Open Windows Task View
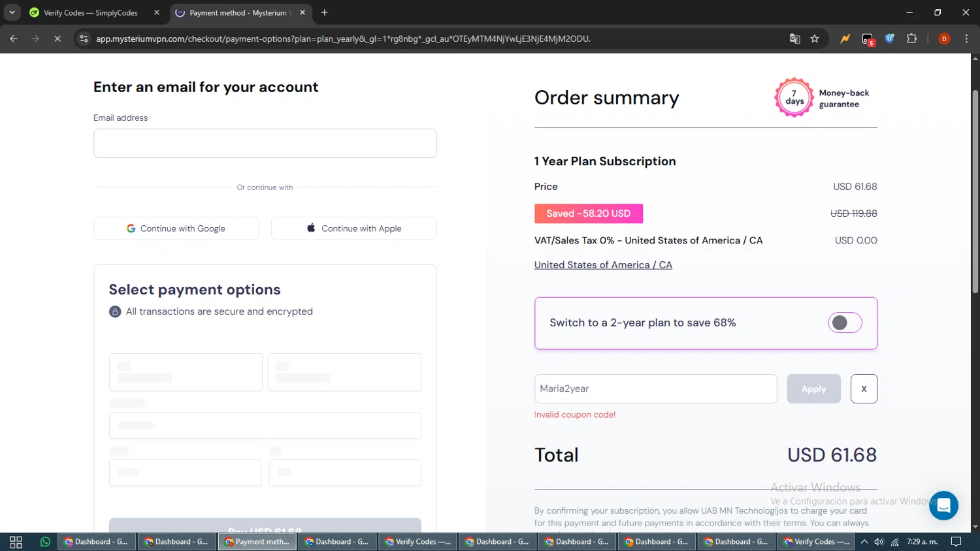Screen dimensions: 980x551 pos(16,542)
